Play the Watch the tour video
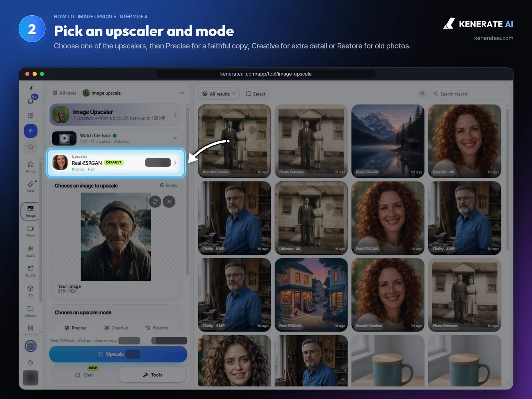This screenshot has width=532, height=399. click(64, 138)
